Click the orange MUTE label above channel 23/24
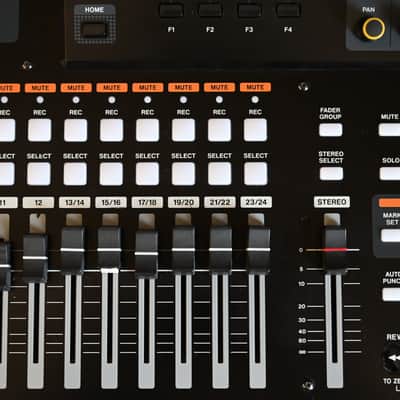400x400 pixels. click(255, 87)
